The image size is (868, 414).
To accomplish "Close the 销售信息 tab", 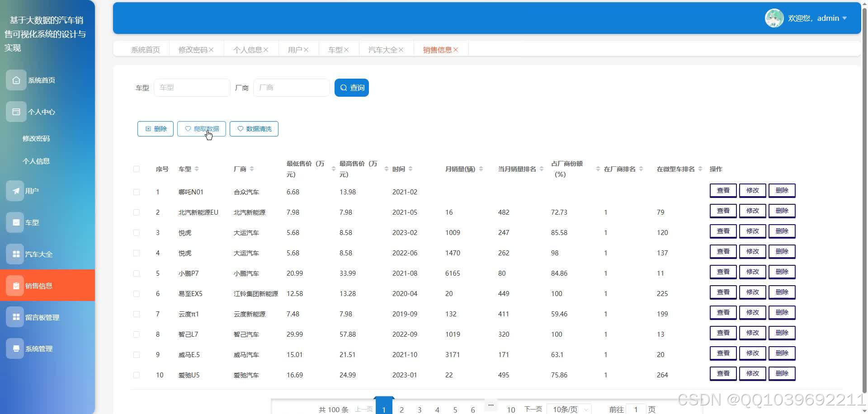I will click(456, 50).
